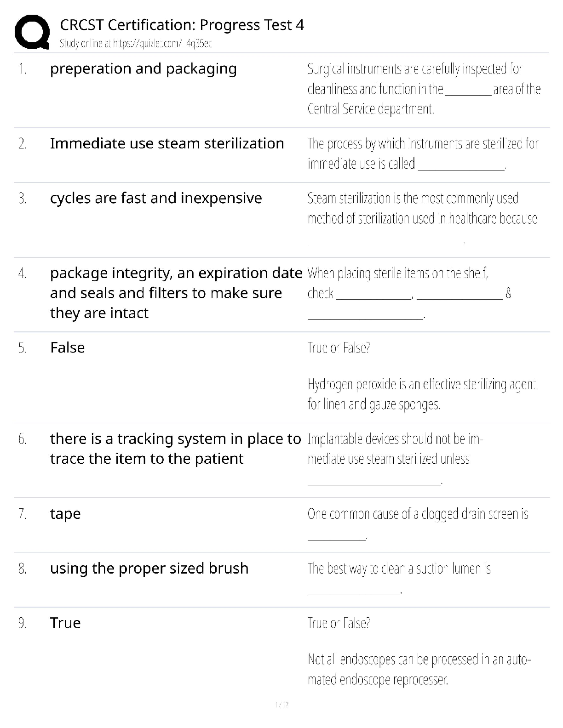Click 'using the proper sized brush' term

[x=149, y=569]
